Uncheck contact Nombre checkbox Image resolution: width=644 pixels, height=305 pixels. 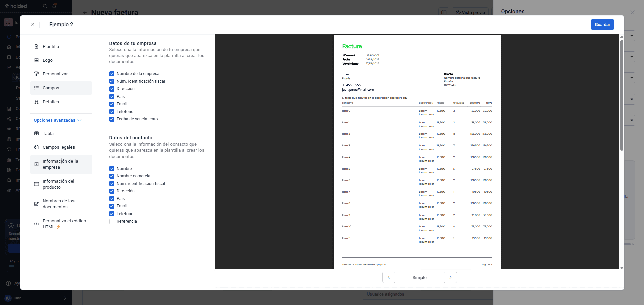coord(112,169)
